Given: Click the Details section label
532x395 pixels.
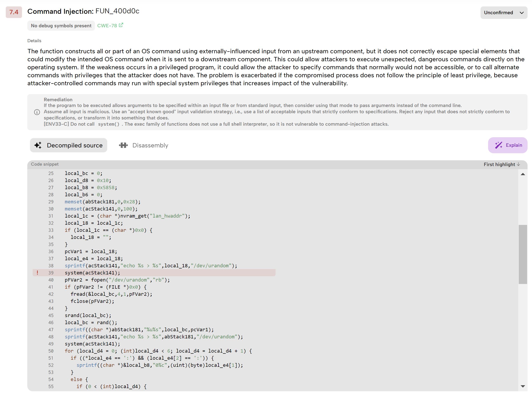Looking at the screenshot, I should [34, 41].
